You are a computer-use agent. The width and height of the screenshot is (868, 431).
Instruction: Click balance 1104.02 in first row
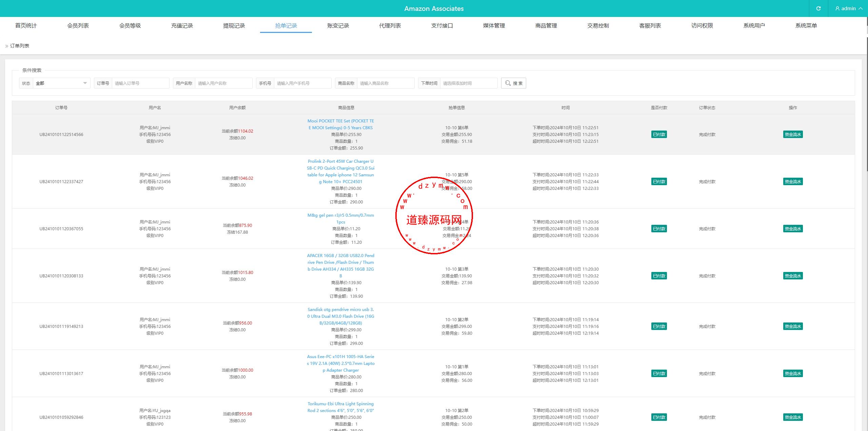point(245,131)
